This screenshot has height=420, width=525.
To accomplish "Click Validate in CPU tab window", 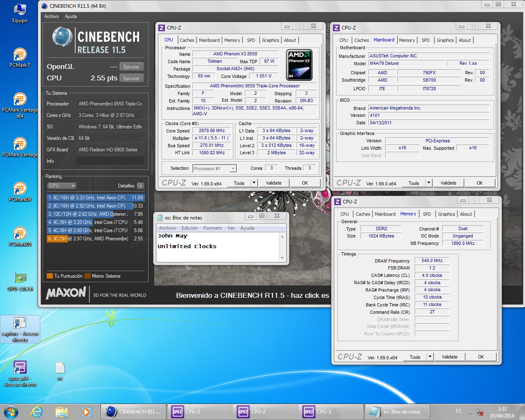I will pyautogui.click(x=274, y=183).
